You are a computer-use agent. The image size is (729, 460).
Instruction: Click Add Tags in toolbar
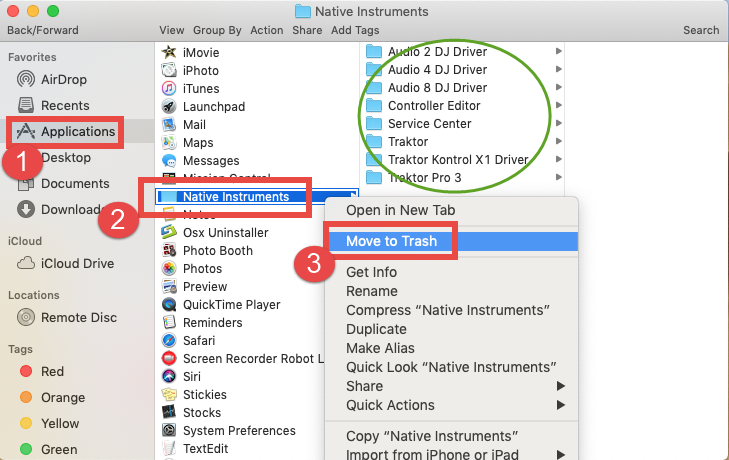(355, 30)
